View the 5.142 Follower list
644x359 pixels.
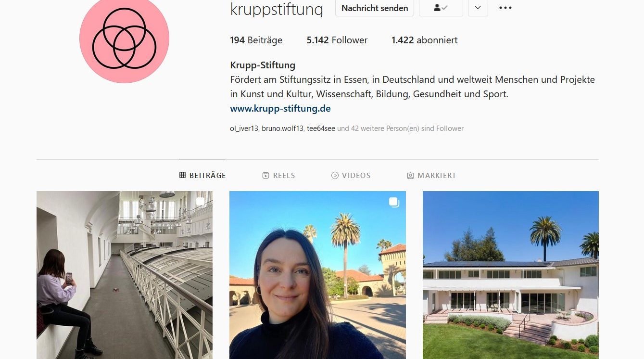337,40
